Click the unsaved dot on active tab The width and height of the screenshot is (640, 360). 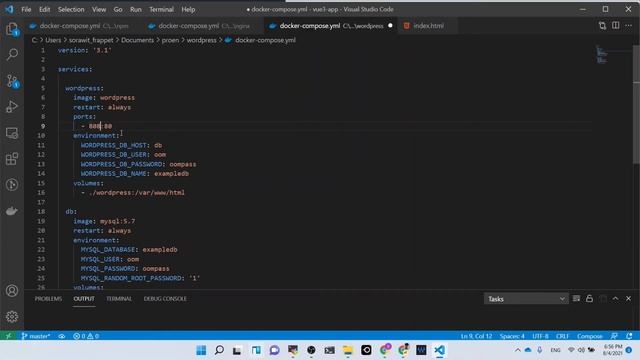tap(390, 25)
